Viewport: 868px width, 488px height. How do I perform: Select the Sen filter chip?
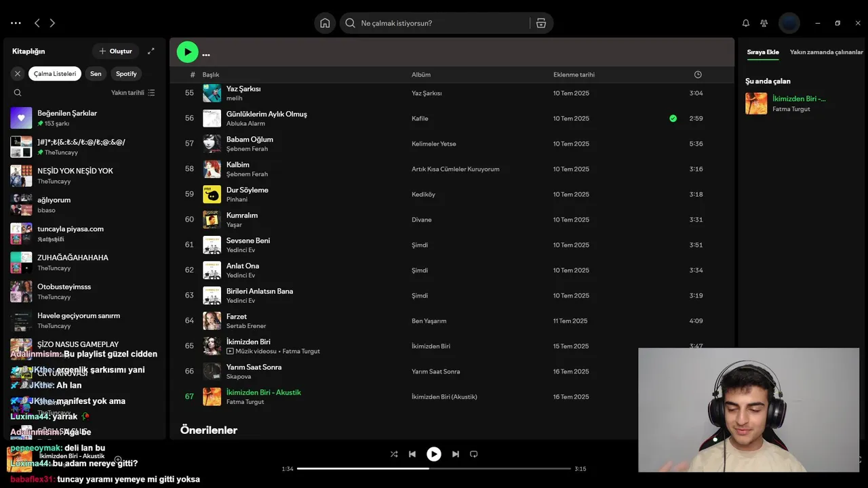(x=96, y=74)
